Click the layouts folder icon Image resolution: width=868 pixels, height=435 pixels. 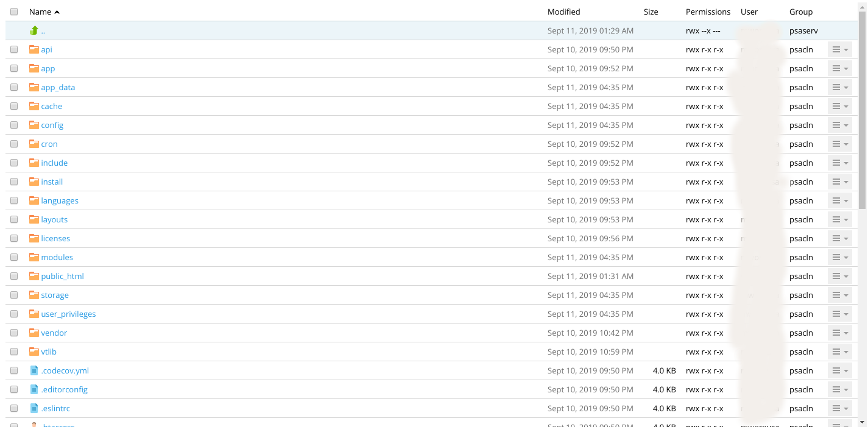point(34,219)
